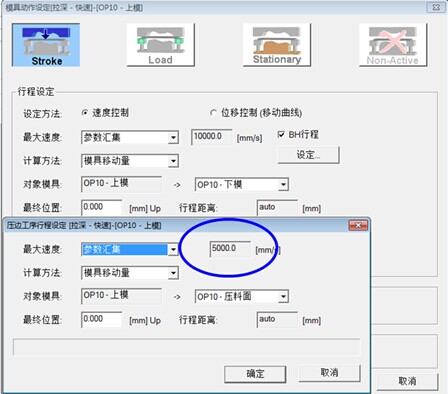Choose the Non-Active die action icon
The image size is (448, 394).
point(393,45)
